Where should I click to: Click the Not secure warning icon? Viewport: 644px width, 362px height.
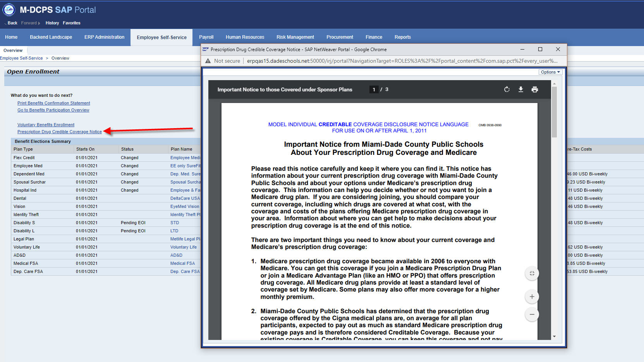click(x=208, y=61)
